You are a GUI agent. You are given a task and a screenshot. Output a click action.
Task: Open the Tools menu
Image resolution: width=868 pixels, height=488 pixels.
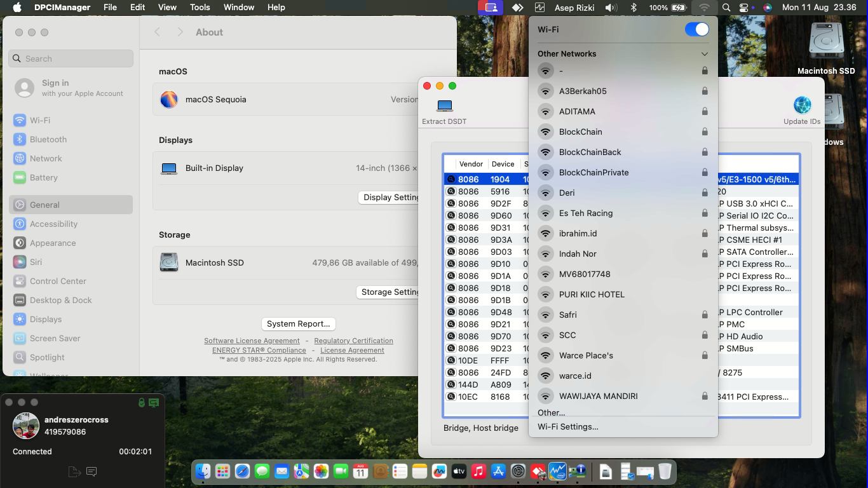pyautogui.click(x=200, y=7)
